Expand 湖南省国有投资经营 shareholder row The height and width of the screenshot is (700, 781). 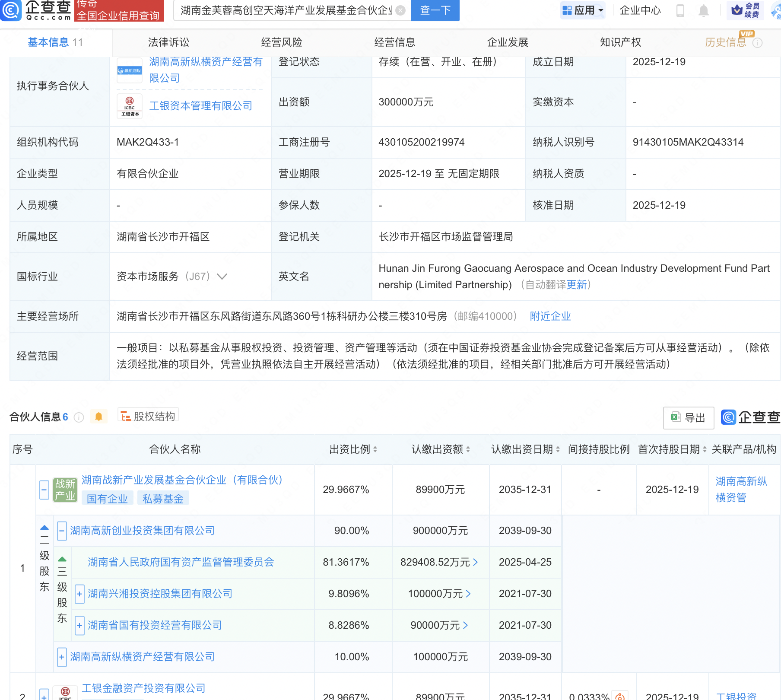79,625
